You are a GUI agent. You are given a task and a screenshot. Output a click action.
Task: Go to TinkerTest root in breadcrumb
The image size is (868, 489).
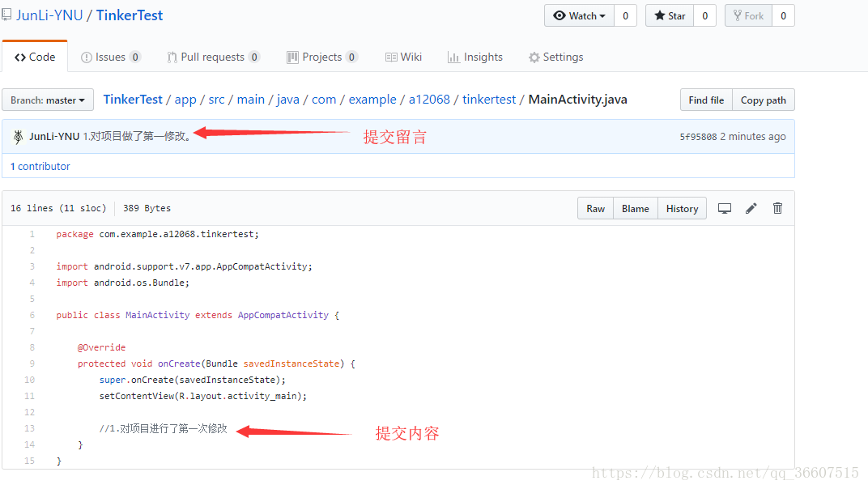(133, 99)
